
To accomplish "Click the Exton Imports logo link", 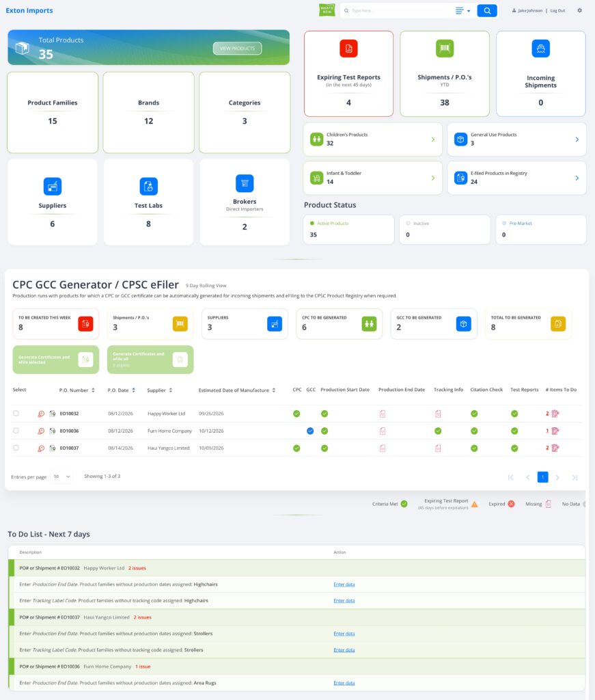I will coord(29,10).
